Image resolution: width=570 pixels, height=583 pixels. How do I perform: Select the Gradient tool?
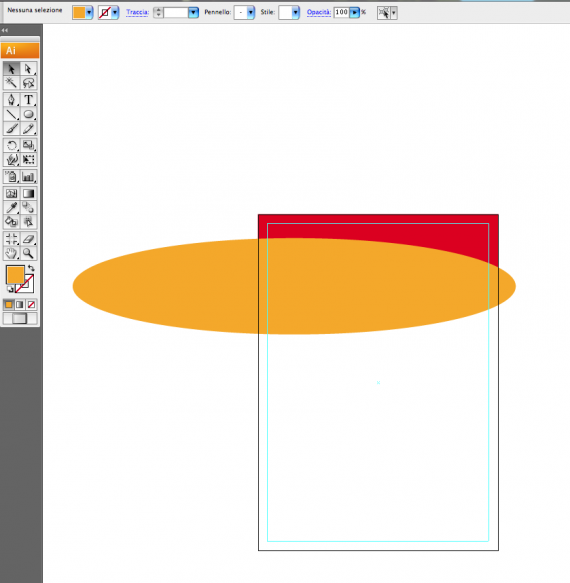pos(28,193)
